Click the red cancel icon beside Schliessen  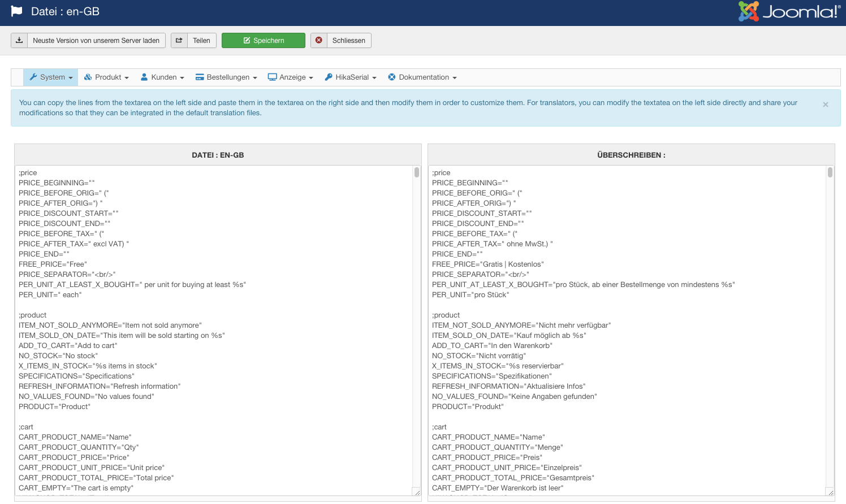pos(319,41)
